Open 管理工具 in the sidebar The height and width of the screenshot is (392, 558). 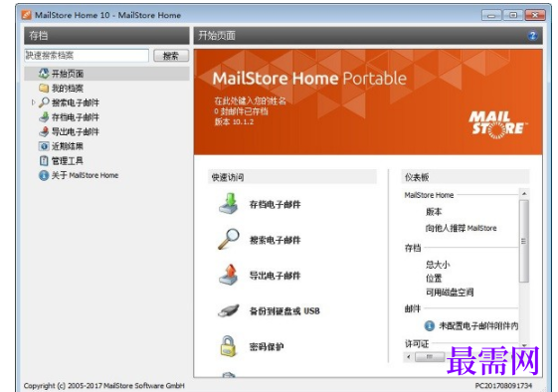click(68, 161)
